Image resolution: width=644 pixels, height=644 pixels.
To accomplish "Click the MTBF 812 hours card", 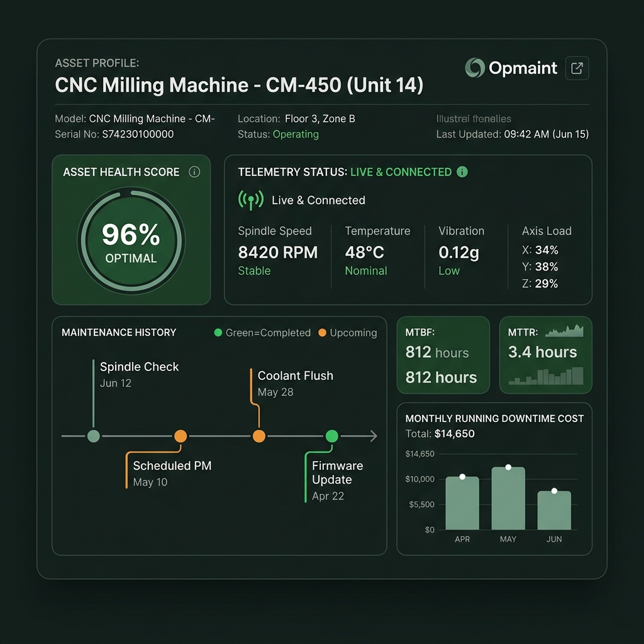I will coord(443,355).
